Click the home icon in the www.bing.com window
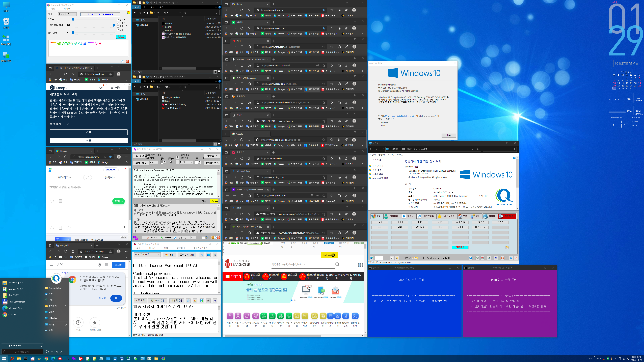 [249, 177]
